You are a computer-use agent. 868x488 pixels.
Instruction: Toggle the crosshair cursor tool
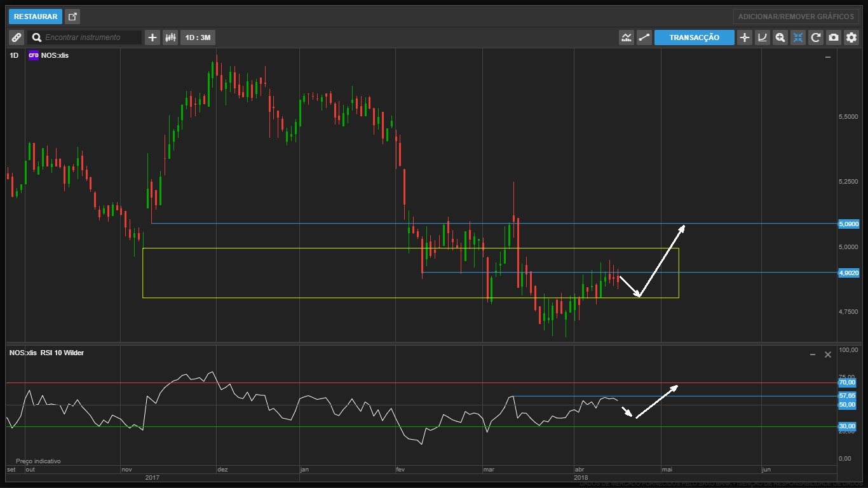(745, 37)
